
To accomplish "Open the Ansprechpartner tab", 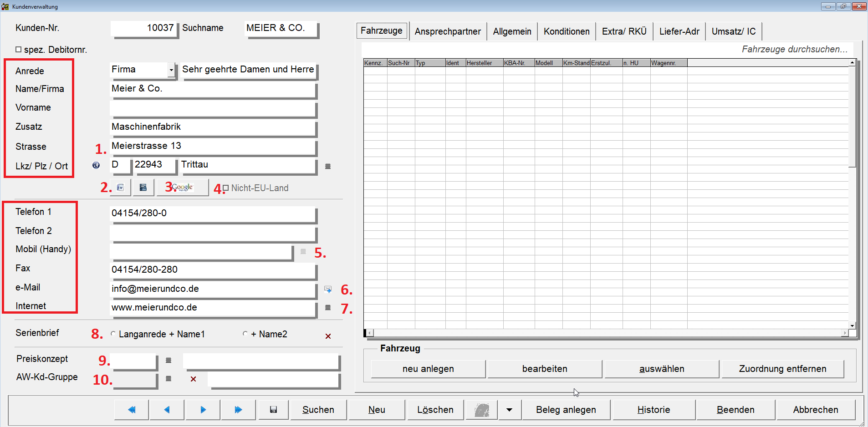I will pos(448,31).
